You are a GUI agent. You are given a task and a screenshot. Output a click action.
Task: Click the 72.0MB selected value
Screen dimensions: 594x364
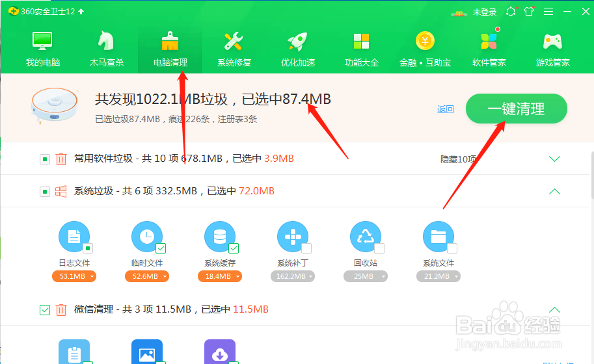point(256,191)
